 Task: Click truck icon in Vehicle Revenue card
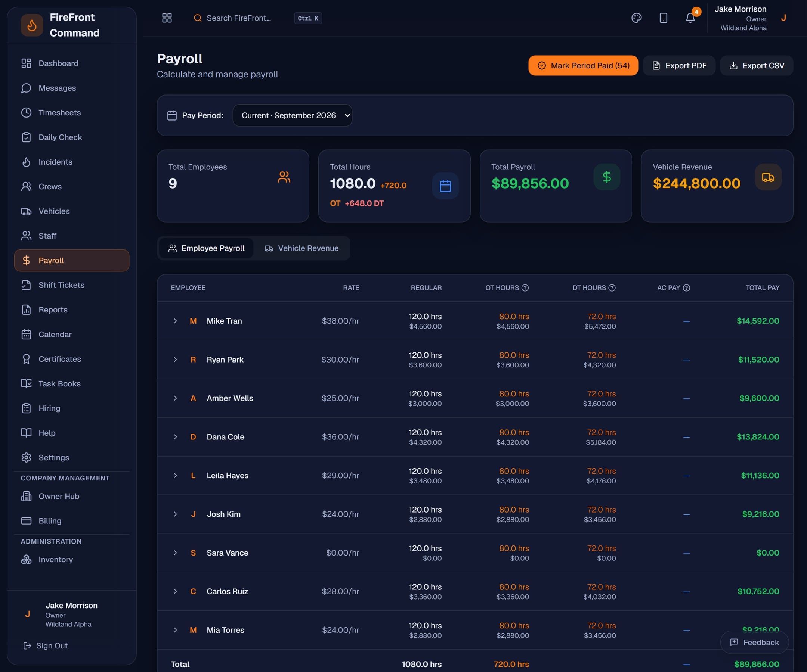(768, 177)
